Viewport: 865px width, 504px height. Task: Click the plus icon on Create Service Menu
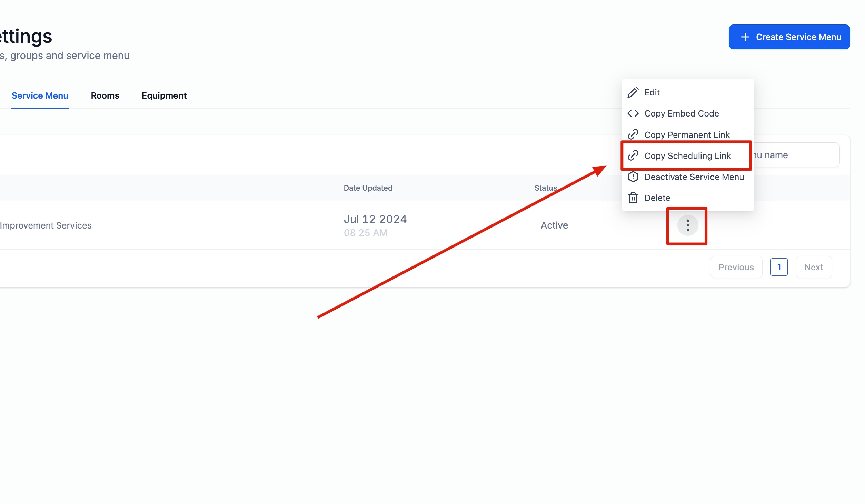pos(745,37)
